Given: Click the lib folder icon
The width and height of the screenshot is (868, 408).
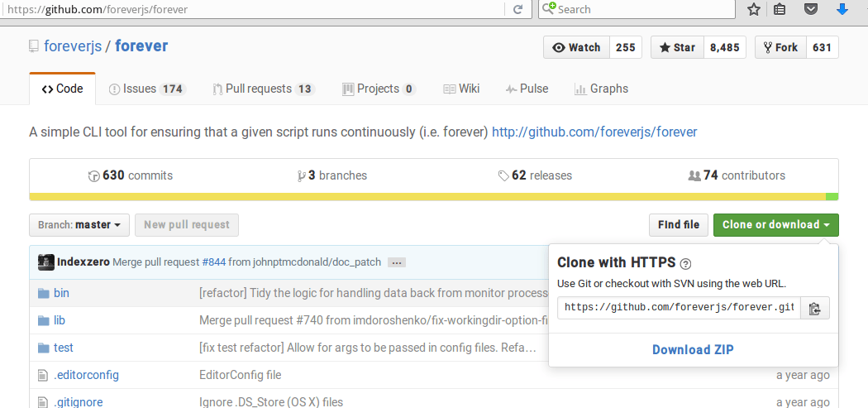Looking at the screenshot, I should pos(44,320).
